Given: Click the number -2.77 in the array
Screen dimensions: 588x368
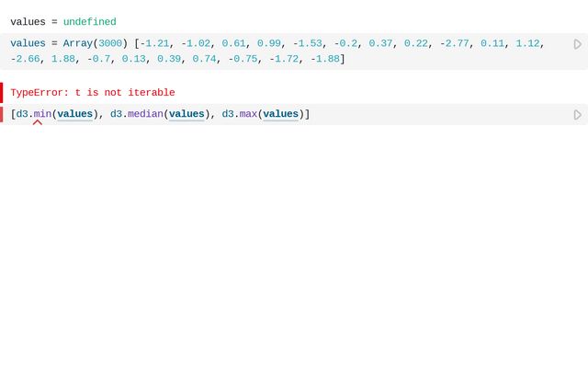Looking at the screenshot, I should 456,43.
